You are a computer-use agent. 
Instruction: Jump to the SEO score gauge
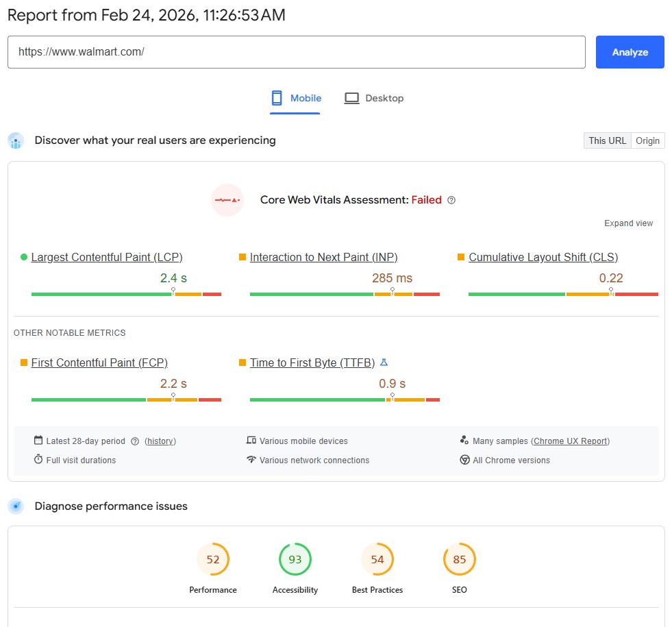coord(460,560)
